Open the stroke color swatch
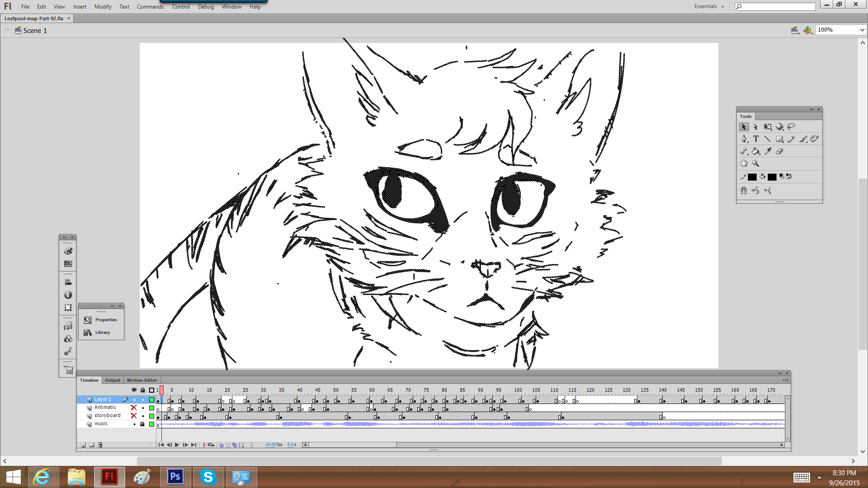This screenshot has height=488, width=868. [752, 177]
